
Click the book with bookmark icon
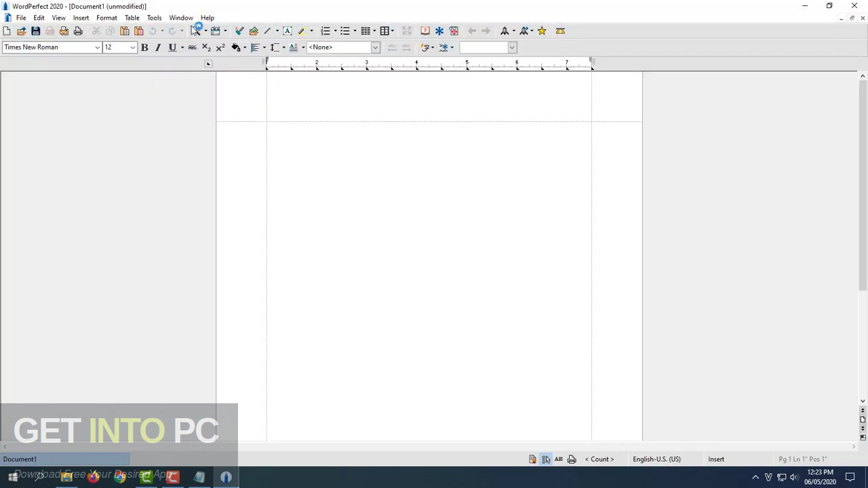click(x=425, y=31)
